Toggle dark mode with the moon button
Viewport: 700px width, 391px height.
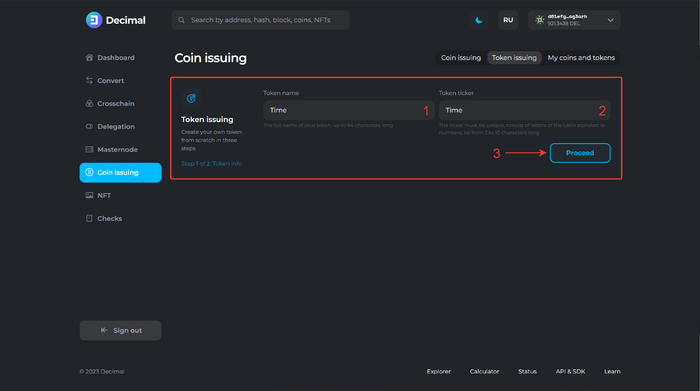pos(479,20)
